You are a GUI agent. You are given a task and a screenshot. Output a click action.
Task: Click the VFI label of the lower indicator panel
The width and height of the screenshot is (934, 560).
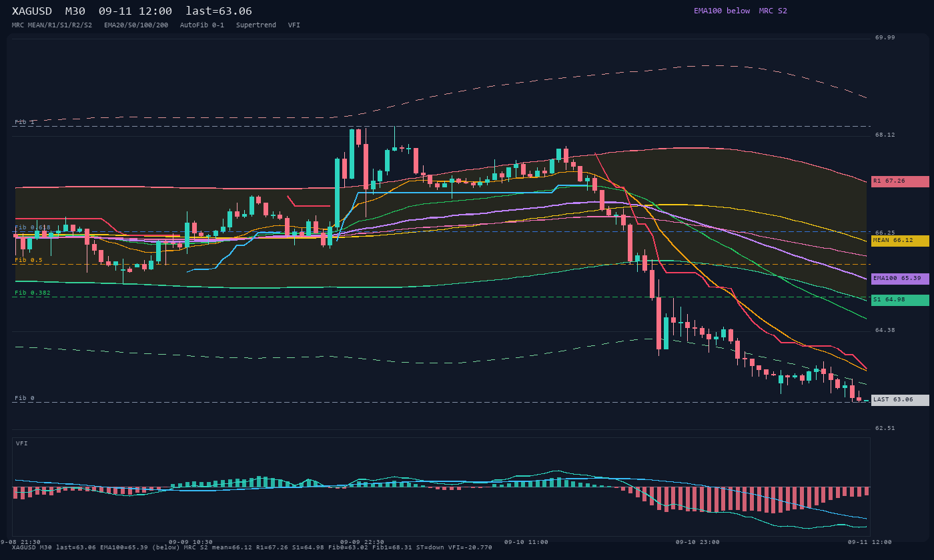(22, 443)
